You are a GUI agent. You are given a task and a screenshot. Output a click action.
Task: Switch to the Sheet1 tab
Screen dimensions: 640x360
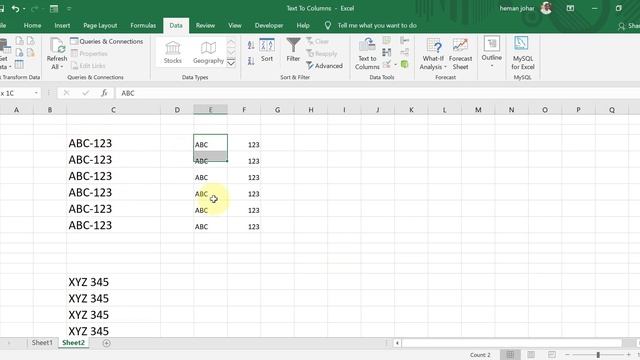pyautogui.click(x=42, y=343)
